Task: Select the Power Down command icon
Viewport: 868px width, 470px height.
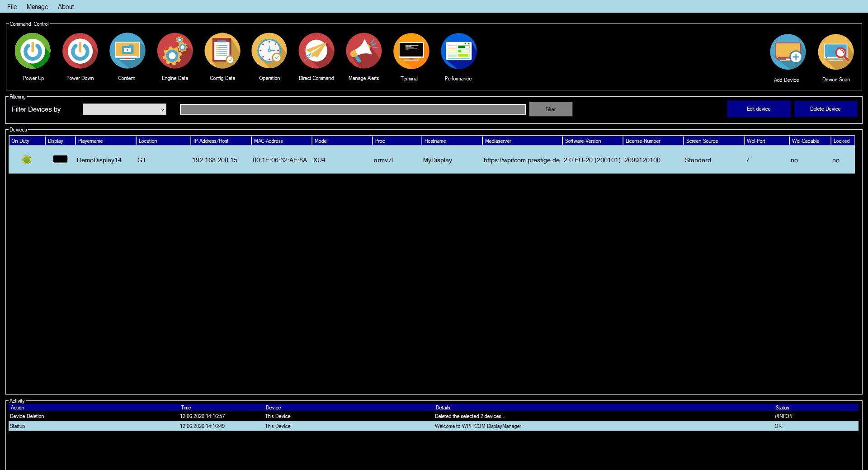Action: tap(80, 51)
